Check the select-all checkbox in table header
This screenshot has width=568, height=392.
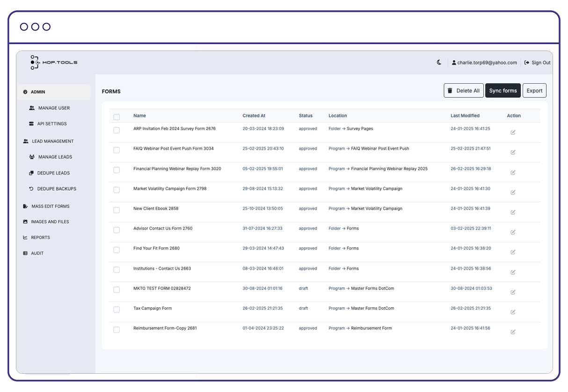[x=117, y=116]
